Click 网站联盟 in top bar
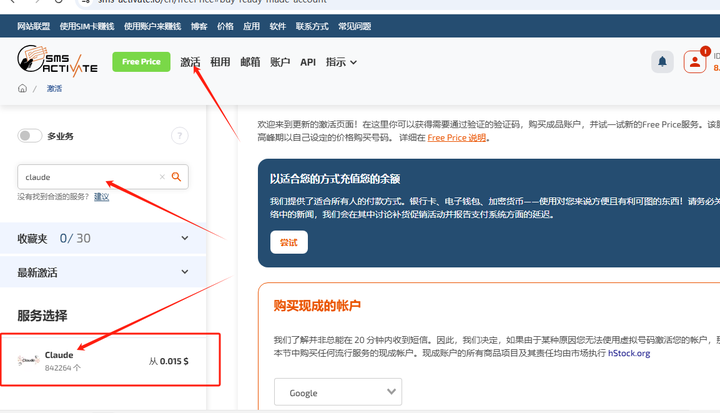720x413 pixels. click(x=34, y=26)
